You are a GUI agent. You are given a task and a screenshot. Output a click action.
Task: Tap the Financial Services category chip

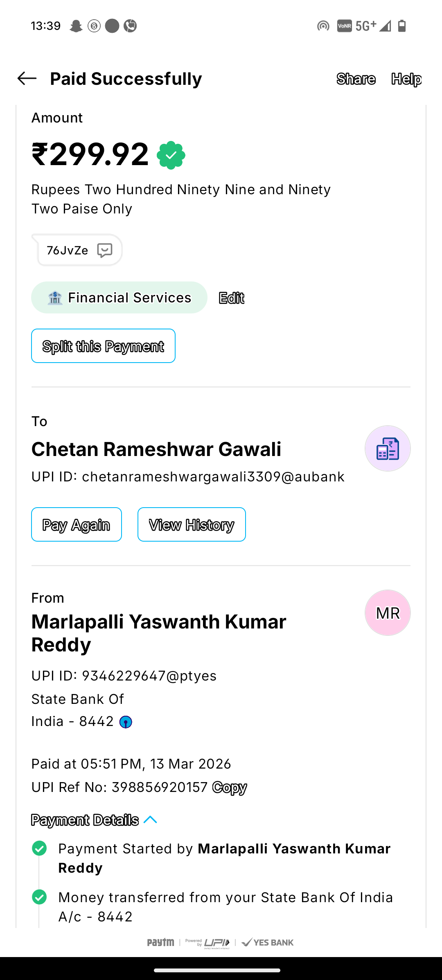[119, 297]
